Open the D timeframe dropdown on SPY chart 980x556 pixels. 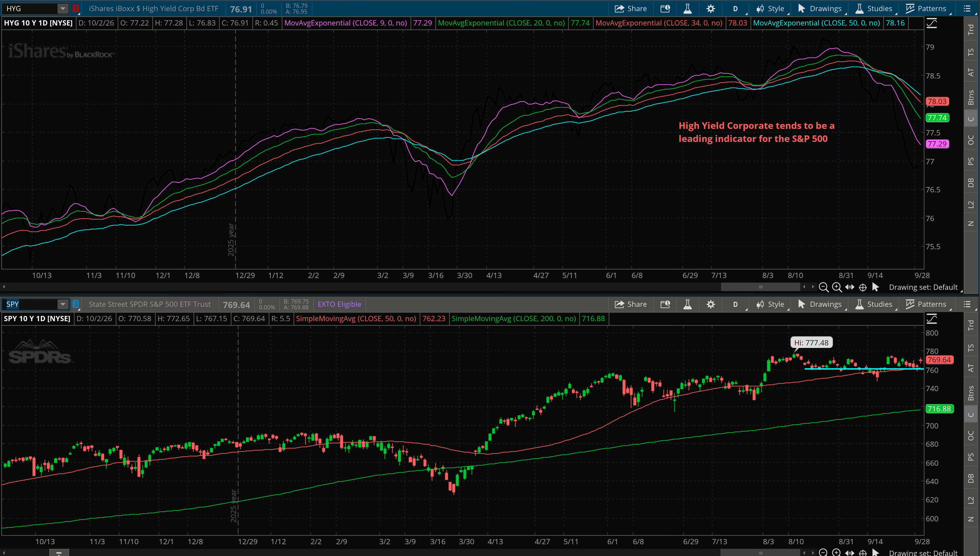click(736, 304)
